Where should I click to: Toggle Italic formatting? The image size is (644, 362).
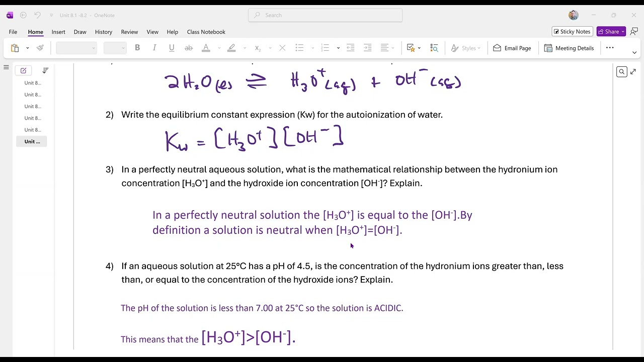point(154,48)
